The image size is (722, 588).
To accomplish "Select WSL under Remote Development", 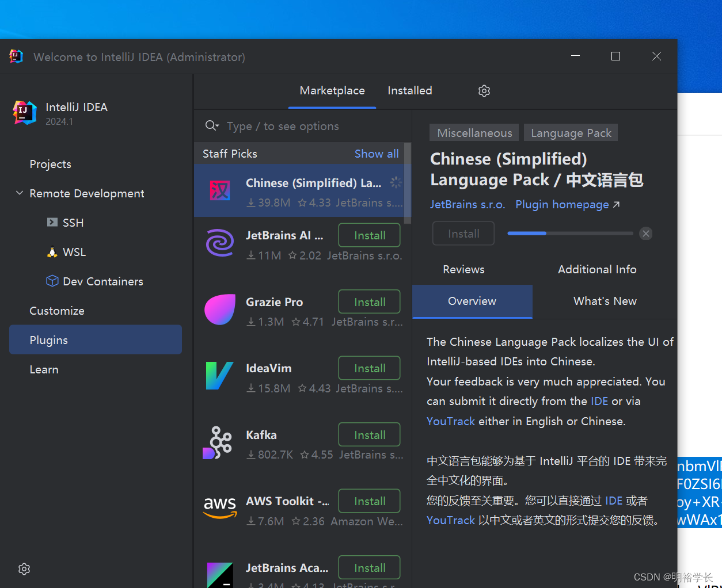I will 74,252.
